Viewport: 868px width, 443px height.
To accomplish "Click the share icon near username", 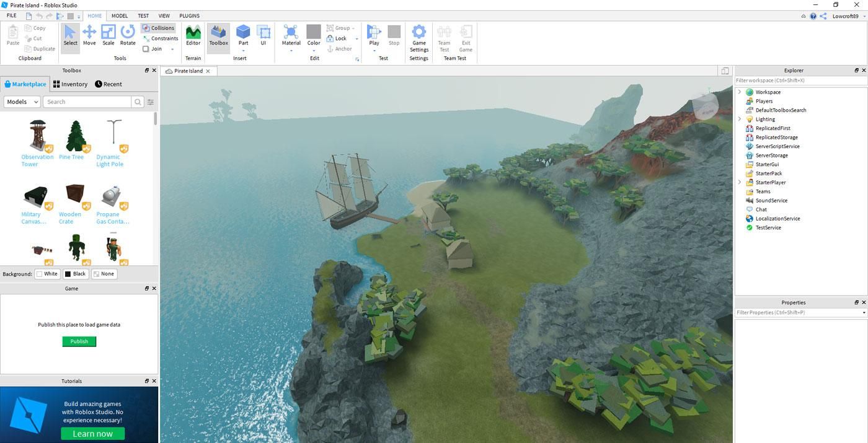I will click(823, 16).
